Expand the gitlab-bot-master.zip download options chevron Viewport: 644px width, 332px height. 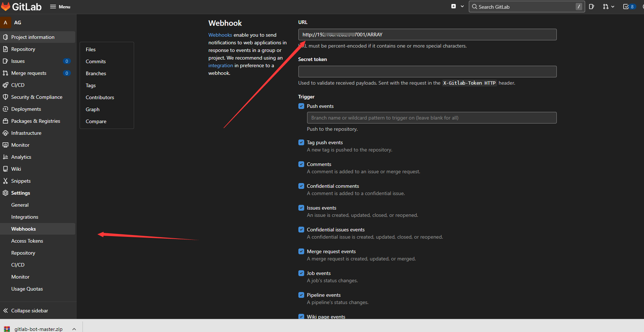74,329
